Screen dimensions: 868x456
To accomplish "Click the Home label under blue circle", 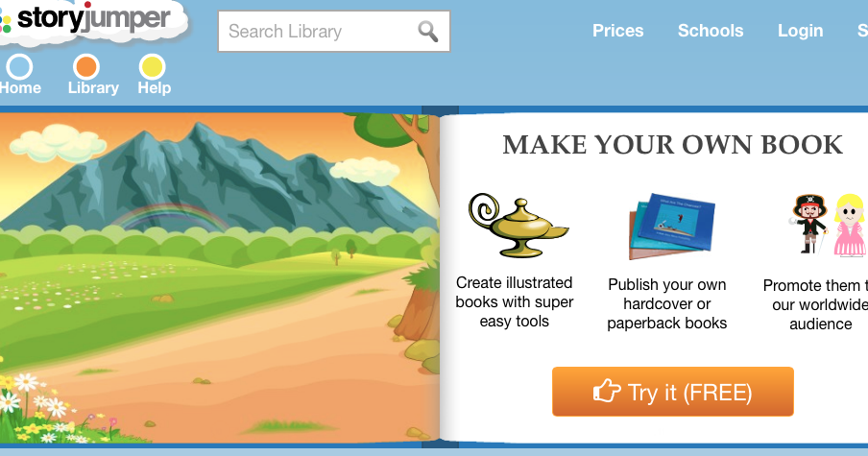I will 20,88.
